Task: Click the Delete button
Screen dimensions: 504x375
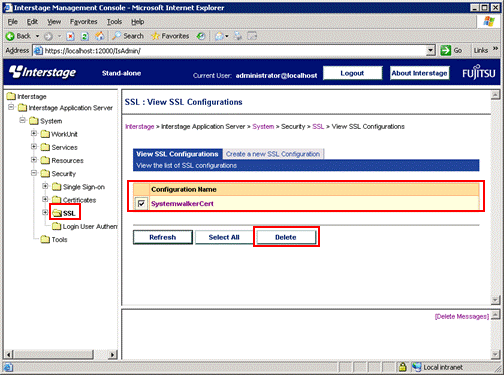Action: [x=286, y=237]
